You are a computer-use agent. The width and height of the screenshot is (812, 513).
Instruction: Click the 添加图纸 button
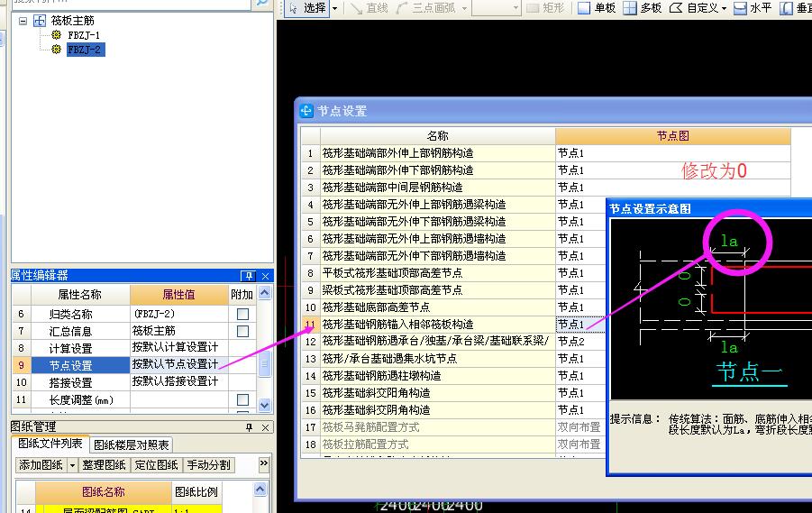[41, 465]
